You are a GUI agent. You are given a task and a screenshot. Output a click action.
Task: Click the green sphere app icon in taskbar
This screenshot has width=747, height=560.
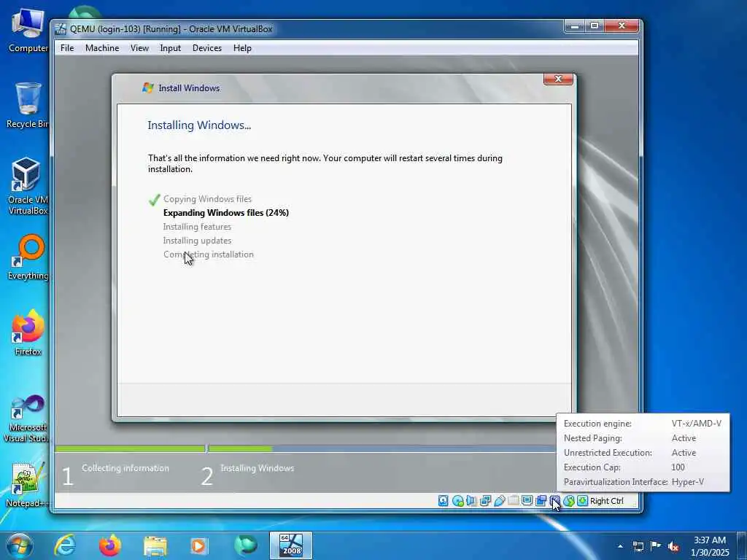(x=245, y=545)
